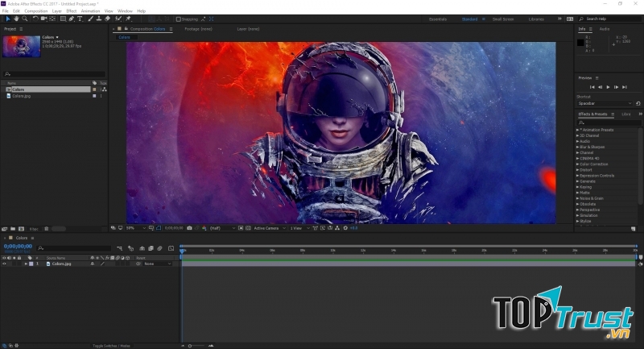Viewport: 644px width, 349px height.
Task: Enable the Snapping checkbox
Action: tap(178, 19)
